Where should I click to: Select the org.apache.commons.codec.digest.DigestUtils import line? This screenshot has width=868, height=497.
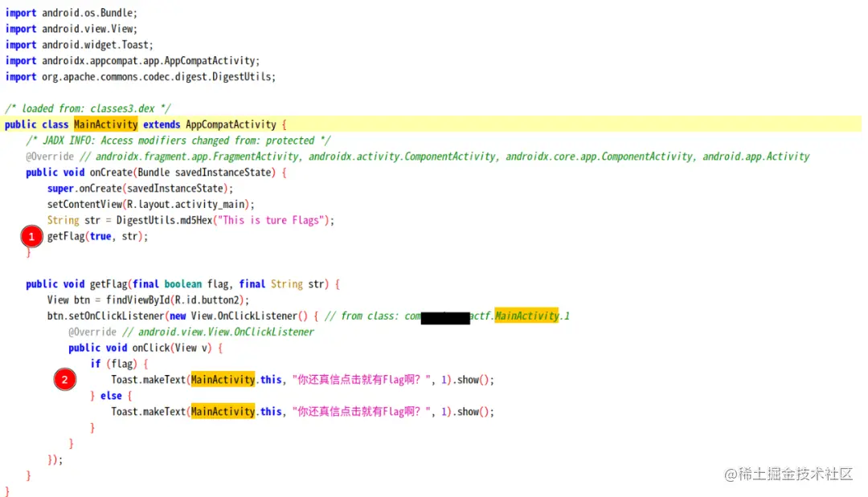pyautogui.click(x=140, y=77)
